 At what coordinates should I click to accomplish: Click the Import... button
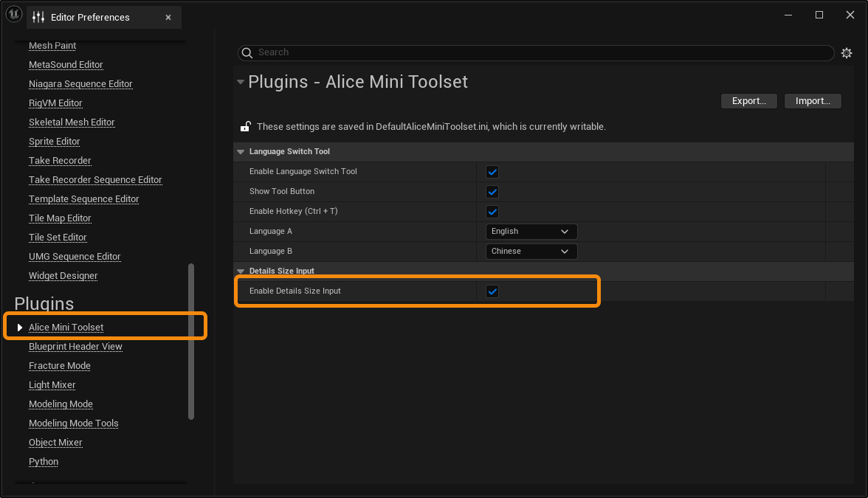tap(812, 101)
